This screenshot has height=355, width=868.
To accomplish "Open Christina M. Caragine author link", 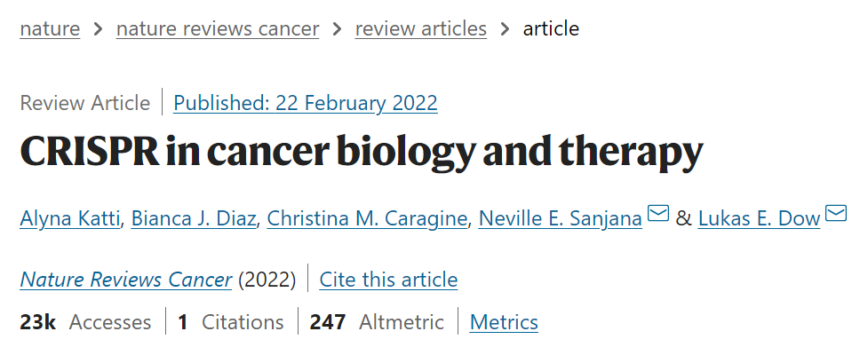I will coord(368,217).
